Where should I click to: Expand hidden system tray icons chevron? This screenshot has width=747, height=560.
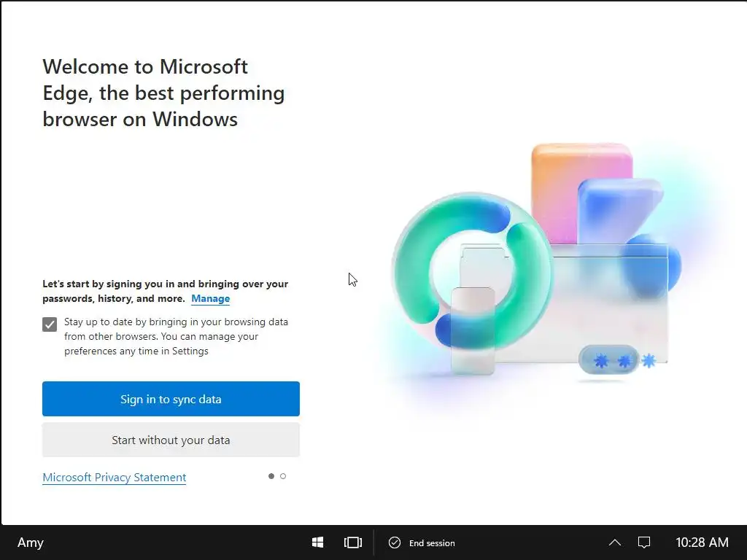pyautogui.click(x=615, y=542)
